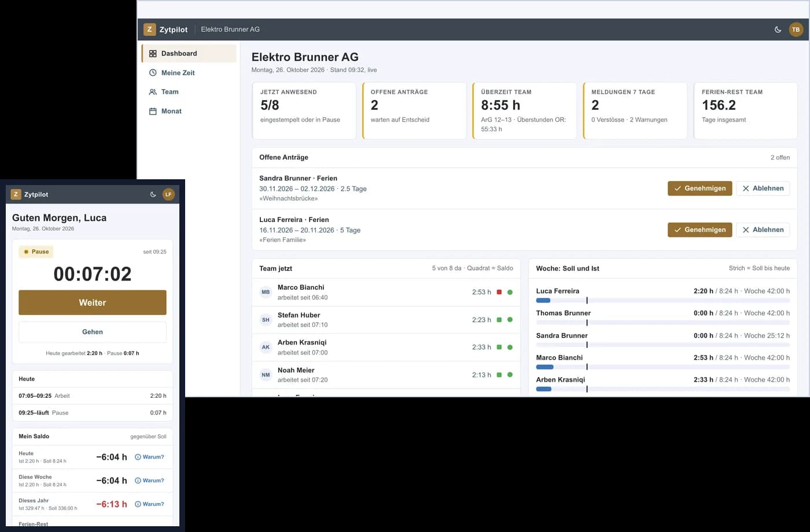Click Marco Bianchi's MB avatar in Team jetzt
The width and height of the screenshot is (810, 532).
pos(266,292)
